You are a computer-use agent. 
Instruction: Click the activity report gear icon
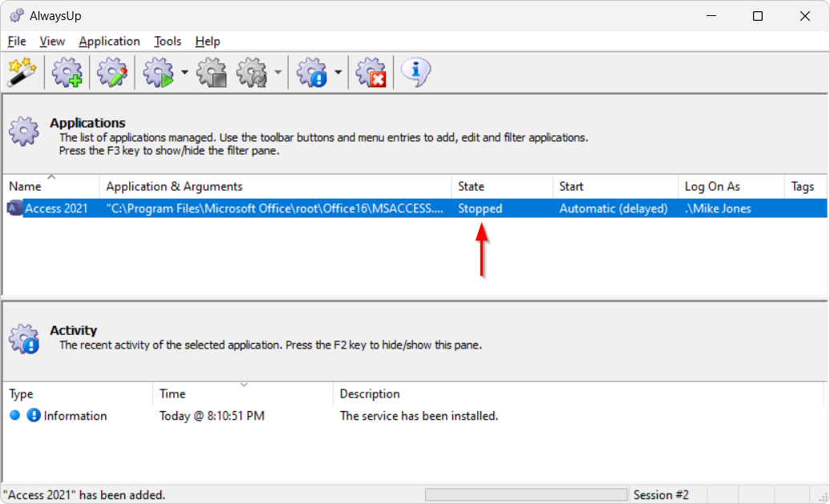[312, 73]
